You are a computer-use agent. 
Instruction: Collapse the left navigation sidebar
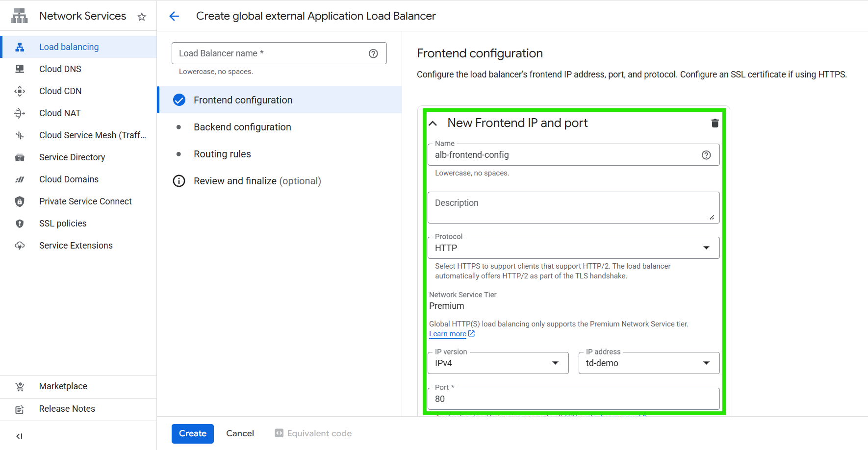click(x=20, y=436)
